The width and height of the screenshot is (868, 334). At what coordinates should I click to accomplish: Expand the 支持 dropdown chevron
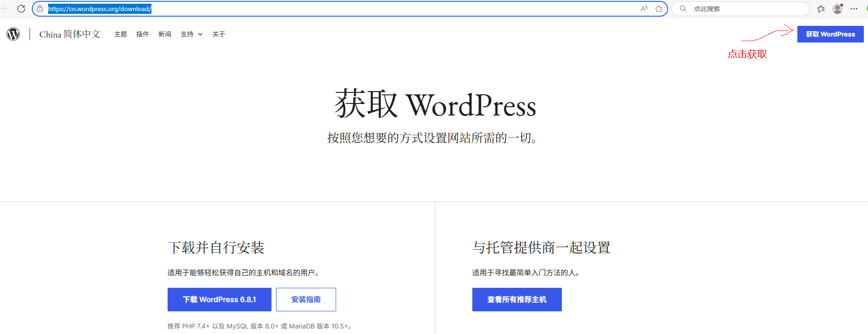[x=200, y=35]
